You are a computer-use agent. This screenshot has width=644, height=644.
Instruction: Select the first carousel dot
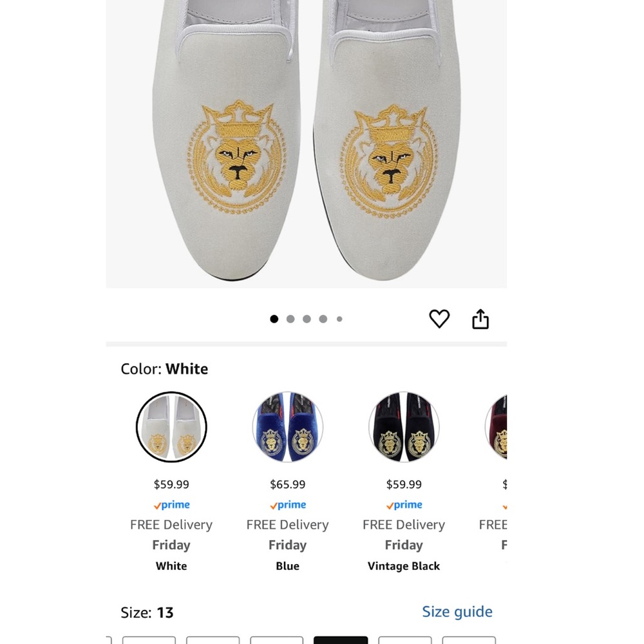click(x=274, y=318)
